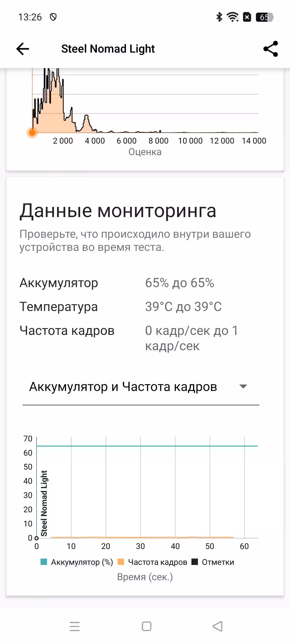Toggle Частота кадров legend series
290x644 pixels.
(153, 562)
